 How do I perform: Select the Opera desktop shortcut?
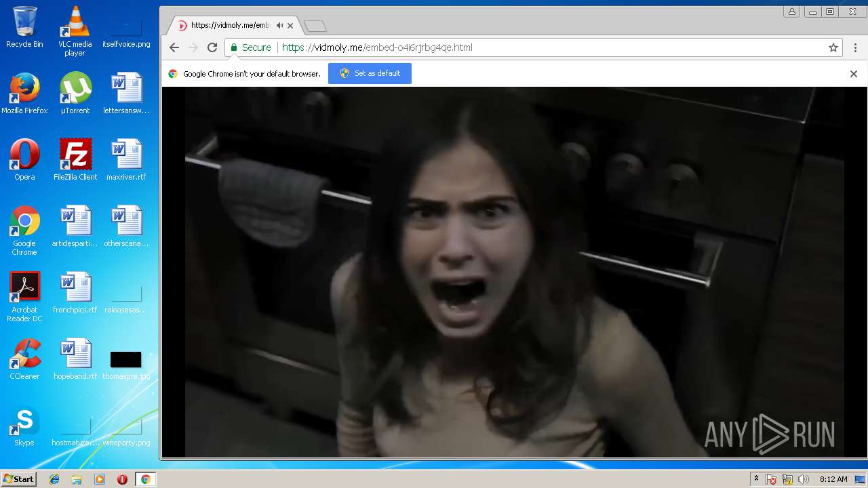pyautogui.click(x=24, y=160)
